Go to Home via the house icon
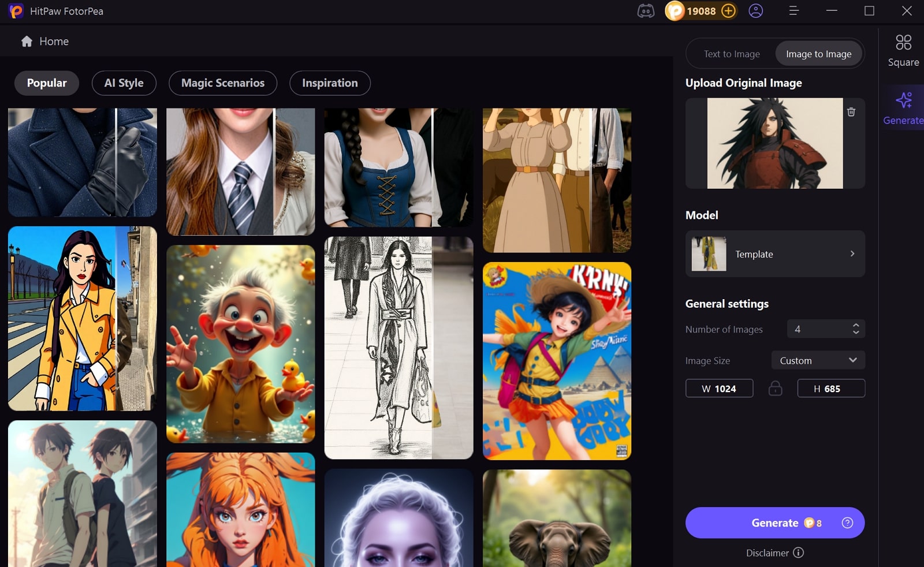This screenshot has width=924, height=567. click(27, 41)
